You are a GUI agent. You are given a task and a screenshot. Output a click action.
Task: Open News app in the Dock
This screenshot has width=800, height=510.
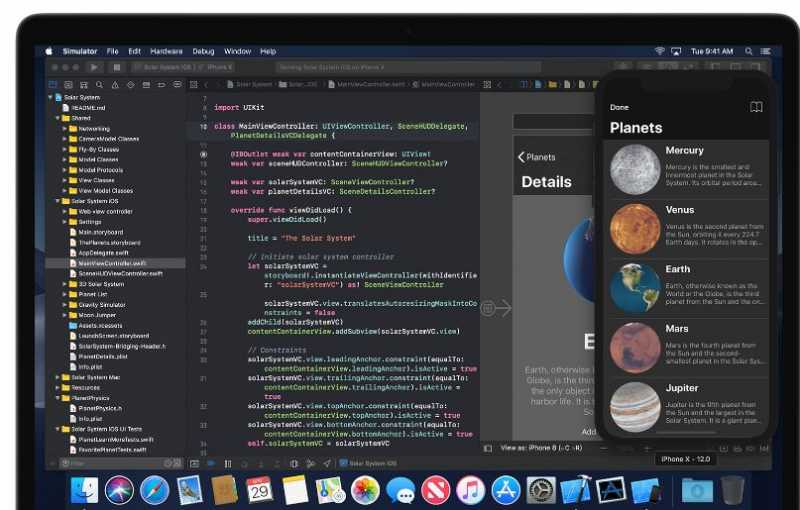pos(435,490)
